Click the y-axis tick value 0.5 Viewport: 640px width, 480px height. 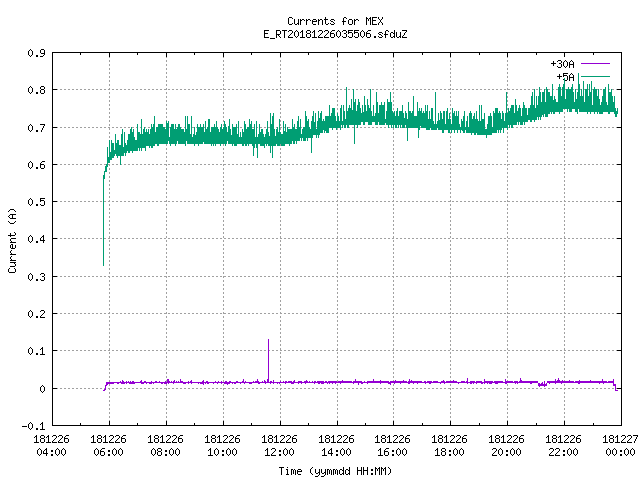pos(36,202)
